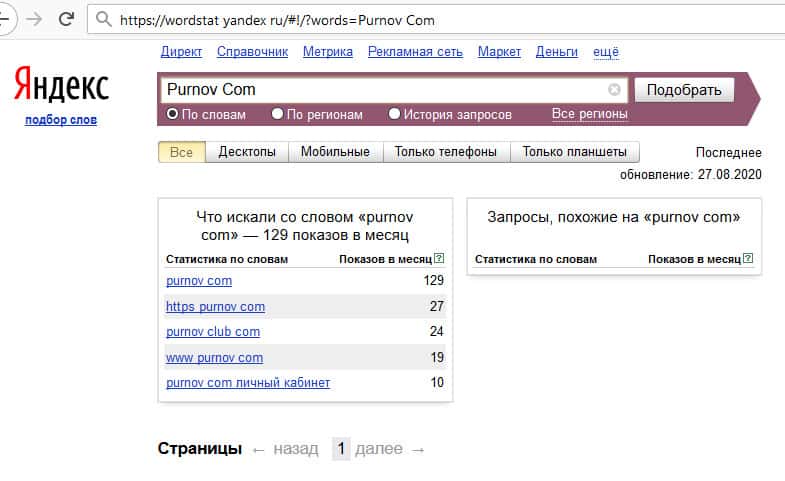Select the 'Только телефоны' tab
Screen dimensions: 785x481
446,152
